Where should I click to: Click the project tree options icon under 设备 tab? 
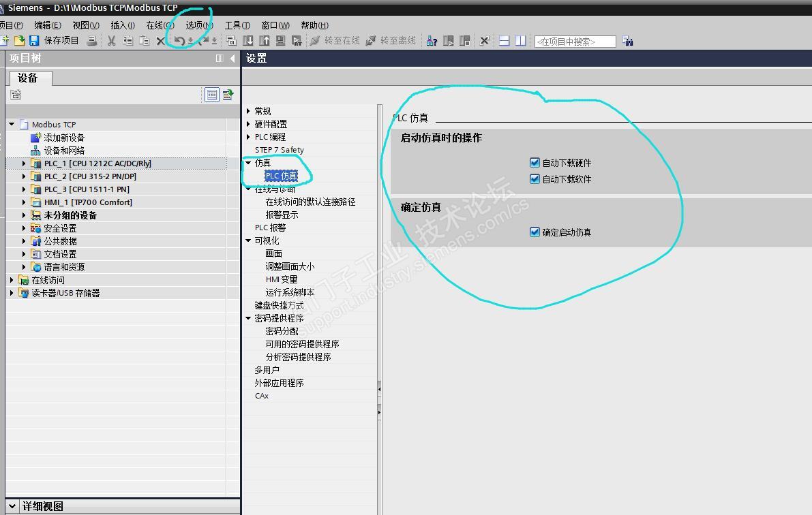pos(16,94)
